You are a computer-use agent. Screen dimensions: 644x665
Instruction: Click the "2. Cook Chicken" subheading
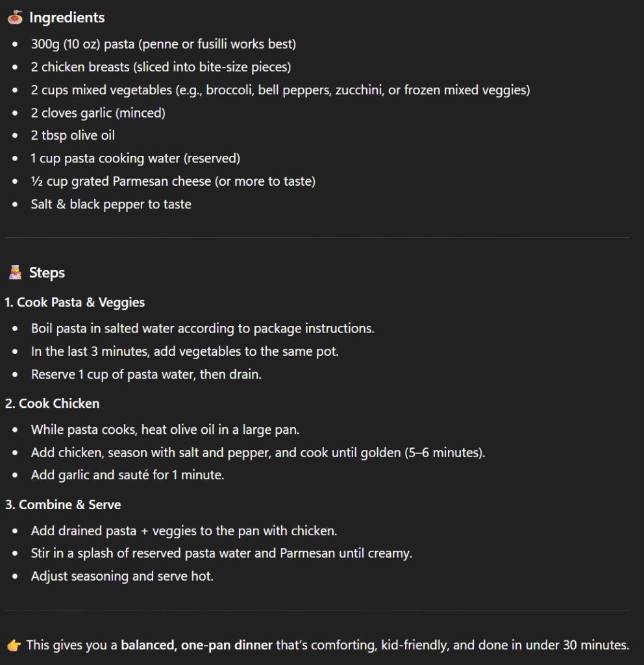(x=53, y=404)
